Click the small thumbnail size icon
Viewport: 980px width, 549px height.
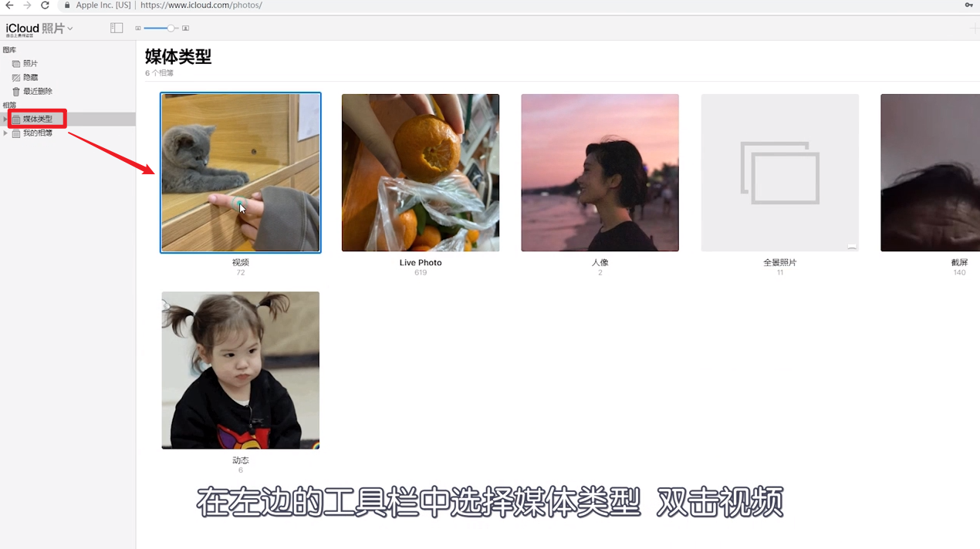click(x=138, y=29)
